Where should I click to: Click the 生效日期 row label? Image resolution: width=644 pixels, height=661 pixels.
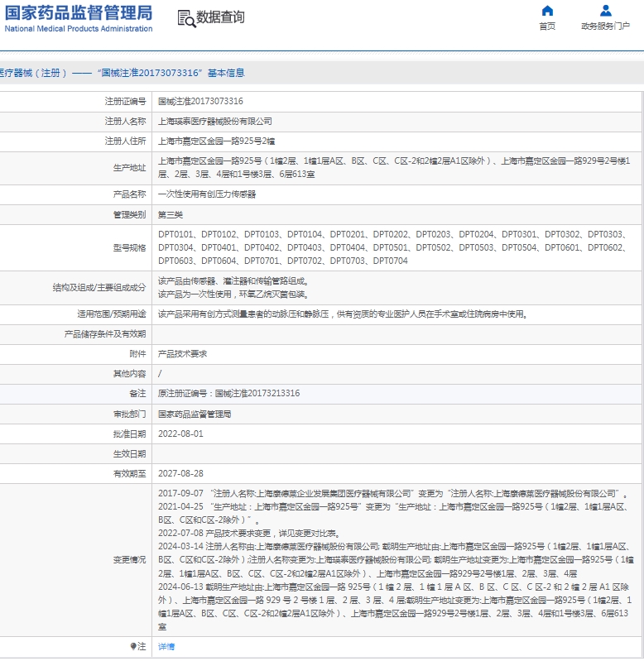[129, 454]
